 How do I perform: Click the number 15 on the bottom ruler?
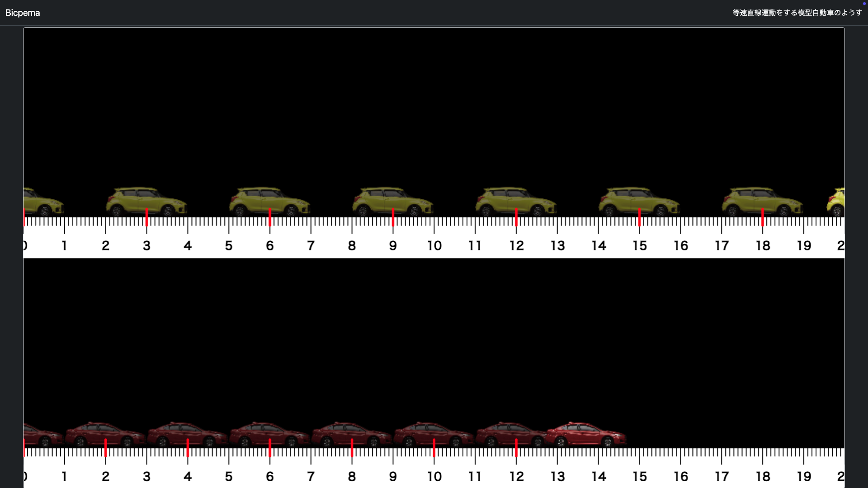639,476
